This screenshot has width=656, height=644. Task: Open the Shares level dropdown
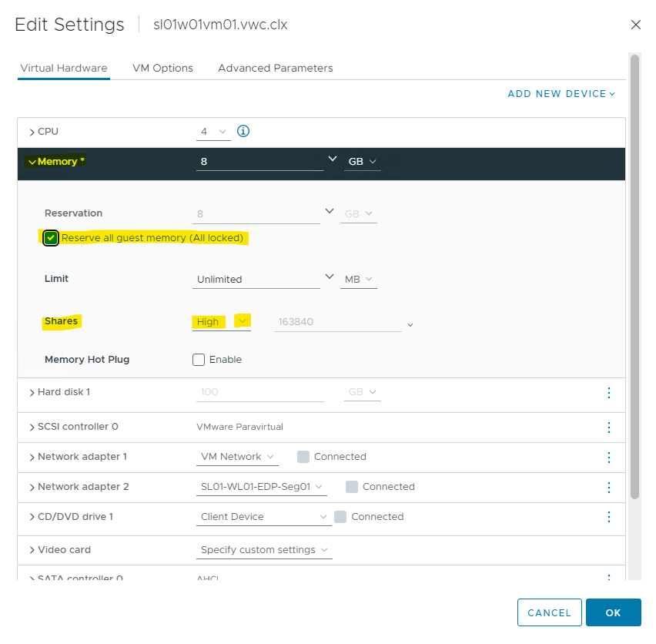click(223, 322)
